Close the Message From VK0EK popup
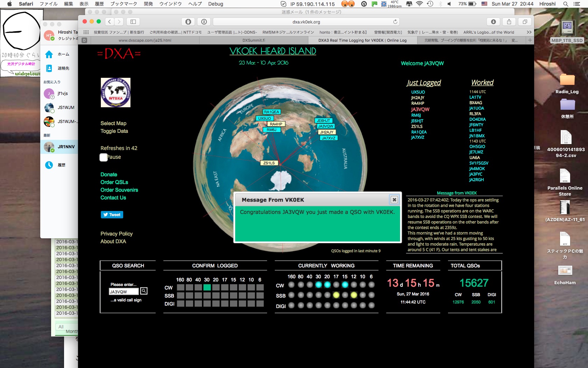Viewport: 588px width, 368px height. tap(394, 200)
